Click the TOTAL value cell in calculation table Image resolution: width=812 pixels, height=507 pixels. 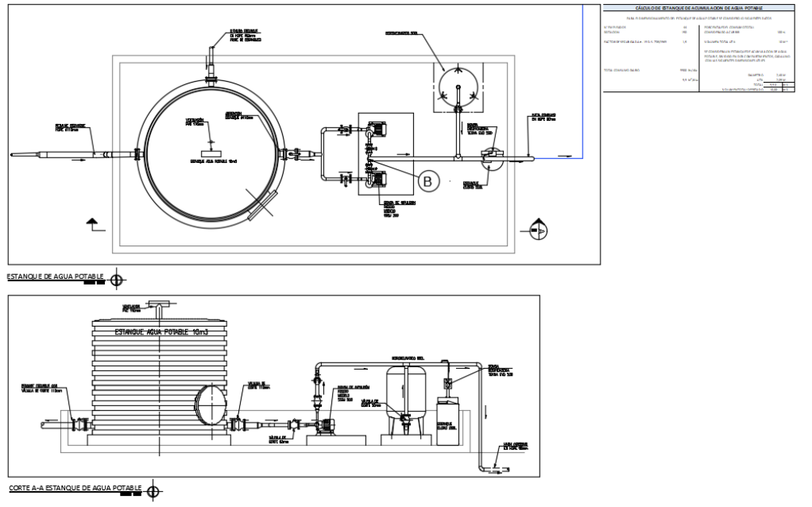[774, 85]
